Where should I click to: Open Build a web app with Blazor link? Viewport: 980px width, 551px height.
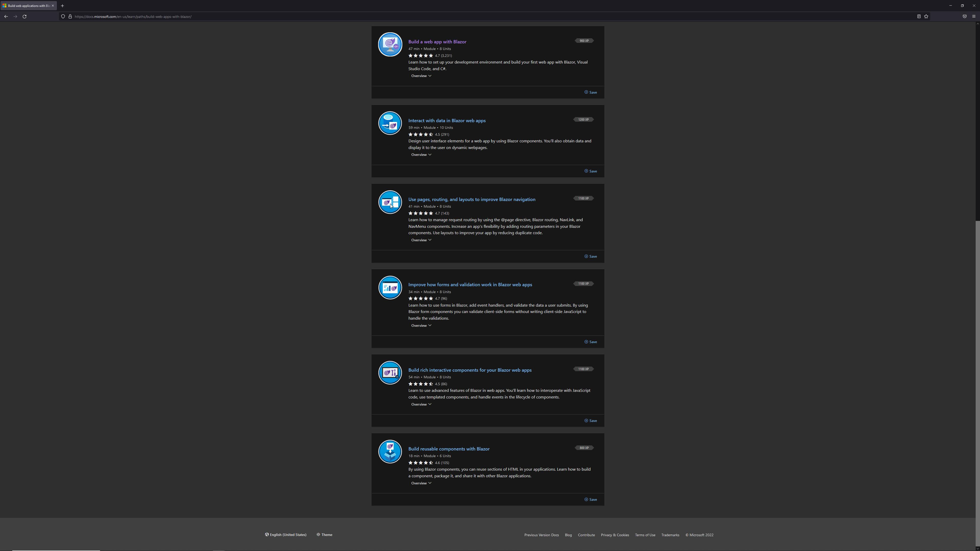pyautogui.click(x=437, y=42)
